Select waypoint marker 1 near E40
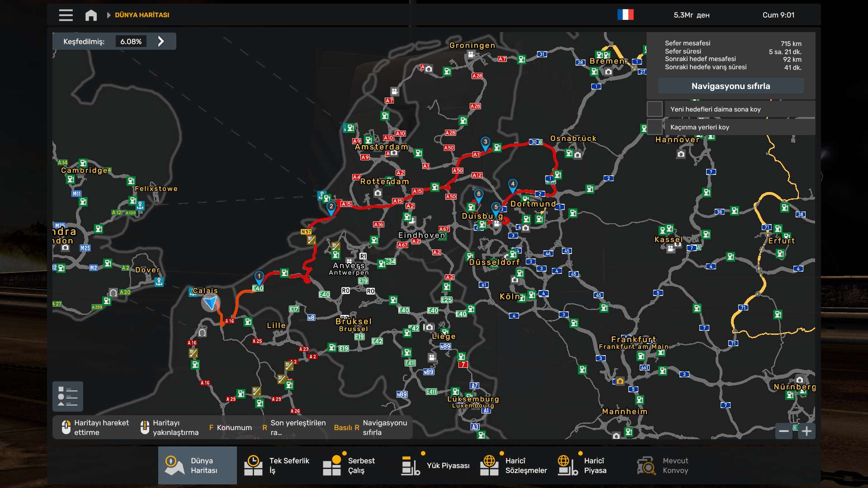This screenshot has width=868, height=488. [259, 277]
